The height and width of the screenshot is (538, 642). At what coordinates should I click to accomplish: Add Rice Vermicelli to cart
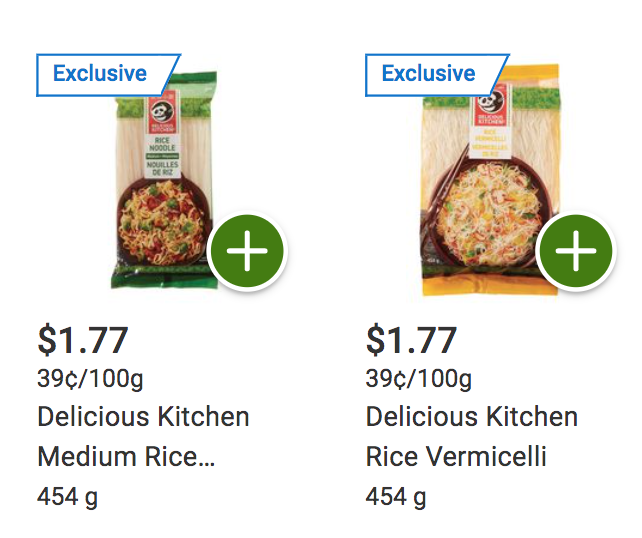575,251
